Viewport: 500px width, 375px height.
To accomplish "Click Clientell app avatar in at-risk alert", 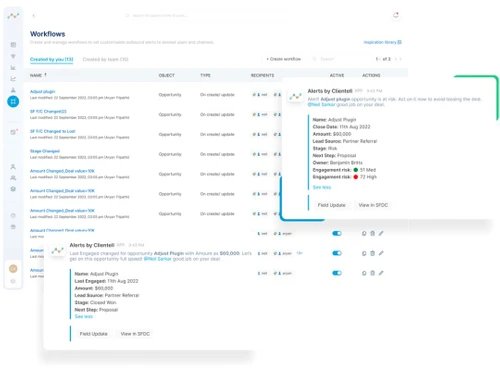I will (x=295, y=97).
